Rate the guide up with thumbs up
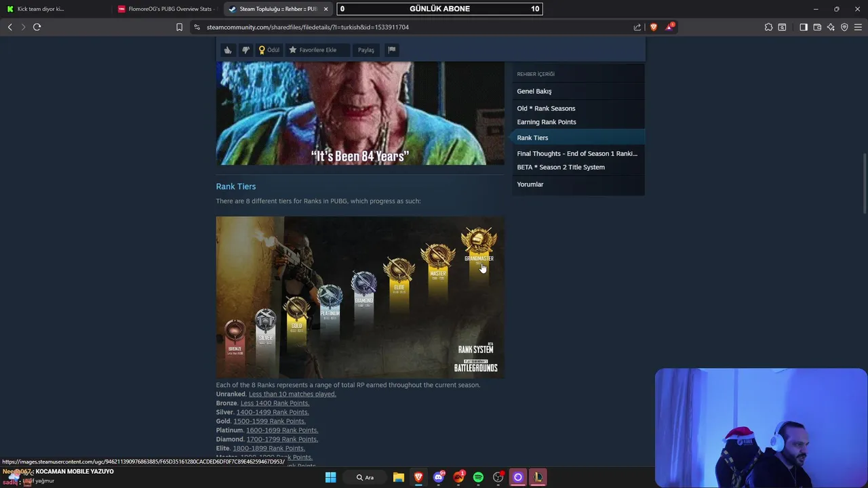Screen dimensions: 868x488 click(228, 49)
